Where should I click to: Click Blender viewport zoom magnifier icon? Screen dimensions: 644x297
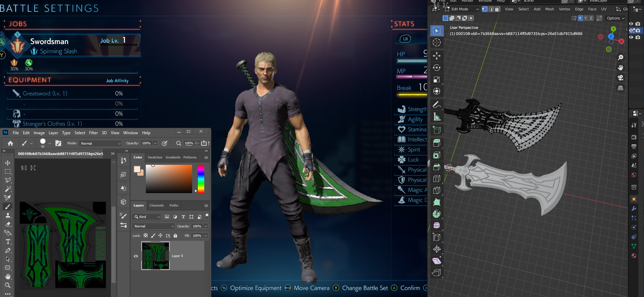620,58
